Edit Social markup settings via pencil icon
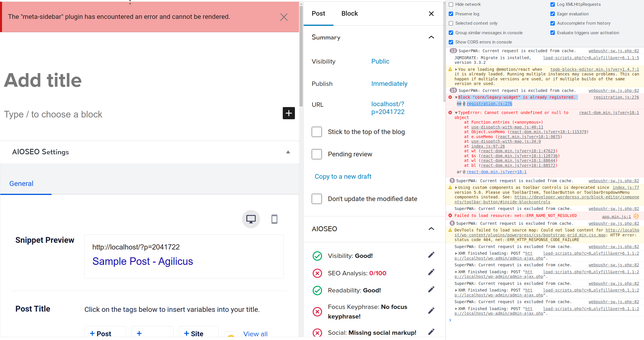The image size is (644, 340). pyautogui.click(x=431, y=332)
